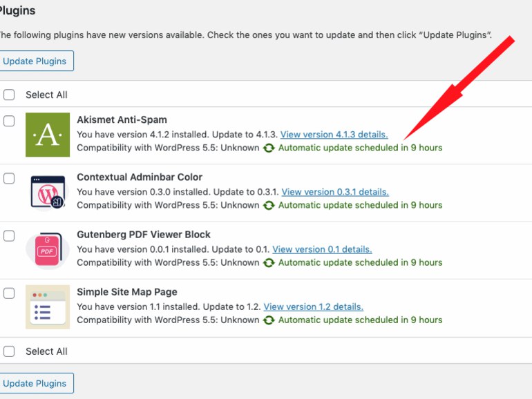
Task: Click the top 'Select All' label
Action: pyautogui.click(x=46, y=95)
